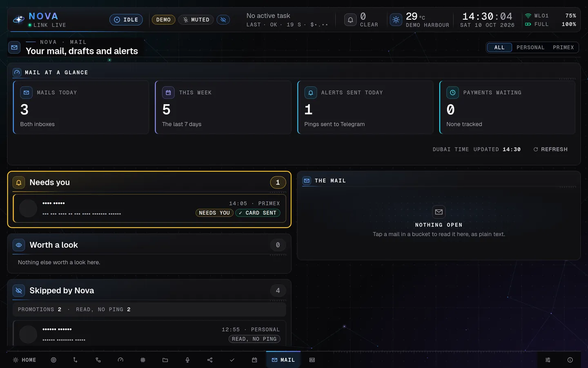Open the calendar icon in the bottom navigation
The image size is (588, 368).
[x=254, y=360]
